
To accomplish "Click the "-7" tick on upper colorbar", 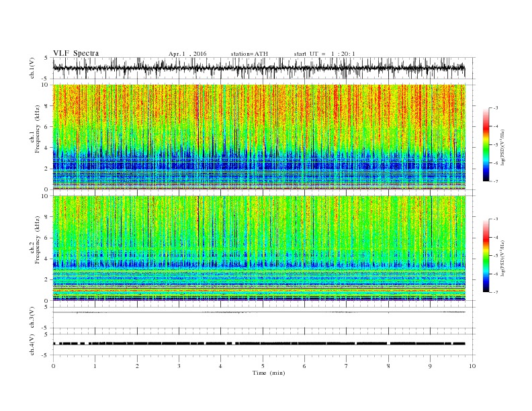I will coord(495,181).
